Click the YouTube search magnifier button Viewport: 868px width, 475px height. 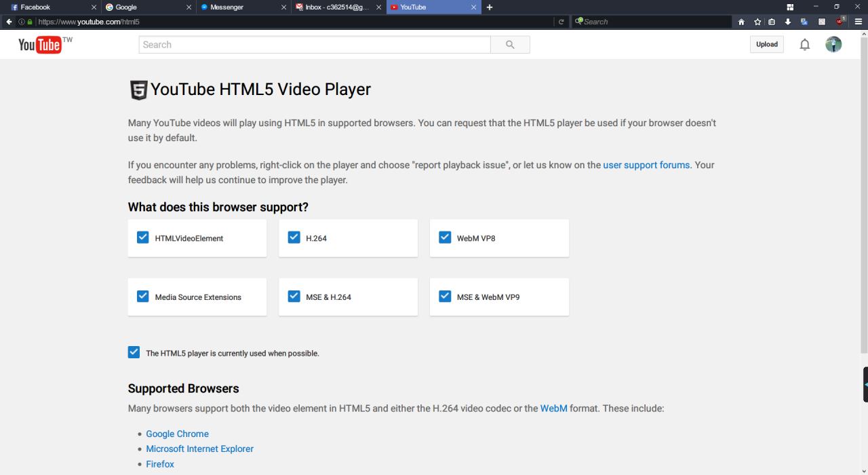point(510,45)
